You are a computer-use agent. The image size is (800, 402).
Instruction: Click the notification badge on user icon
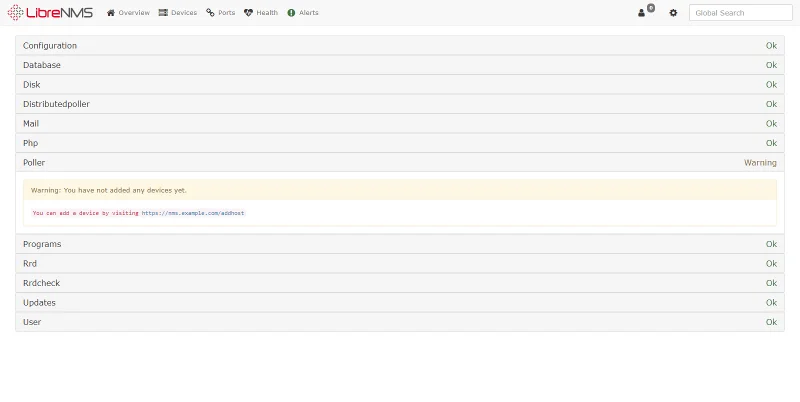[x=650, y=8]
